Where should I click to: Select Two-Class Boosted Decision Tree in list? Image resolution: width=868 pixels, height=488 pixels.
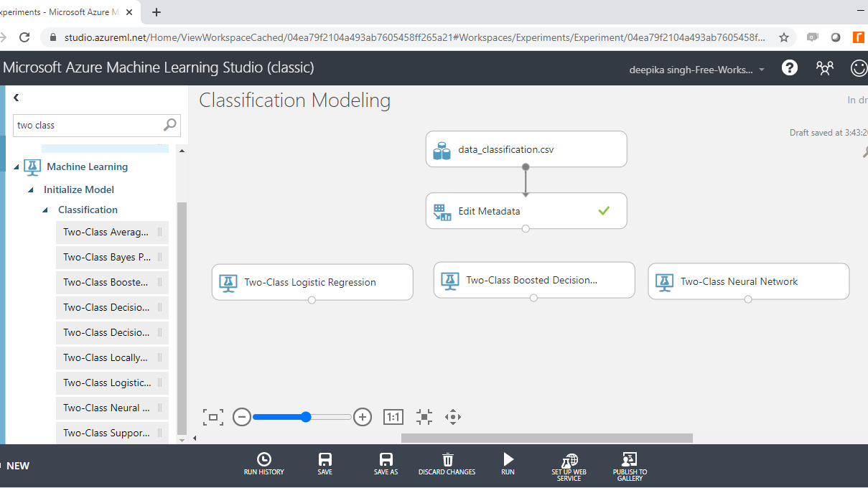[x=112, y=283]
